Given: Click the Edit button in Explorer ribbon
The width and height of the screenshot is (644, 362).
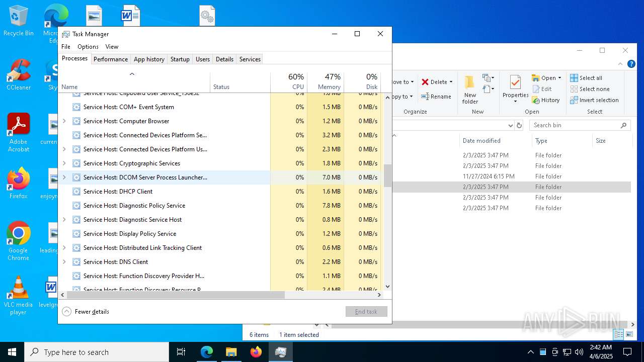Looking at the screenshot, I should click(x=542, y=89).
